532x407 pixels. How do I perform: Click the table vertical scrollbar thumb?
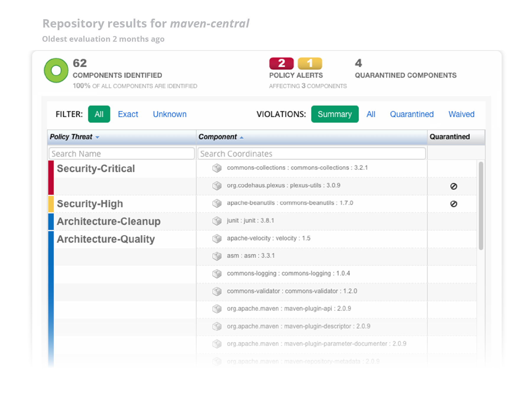(x=481, y=205)
